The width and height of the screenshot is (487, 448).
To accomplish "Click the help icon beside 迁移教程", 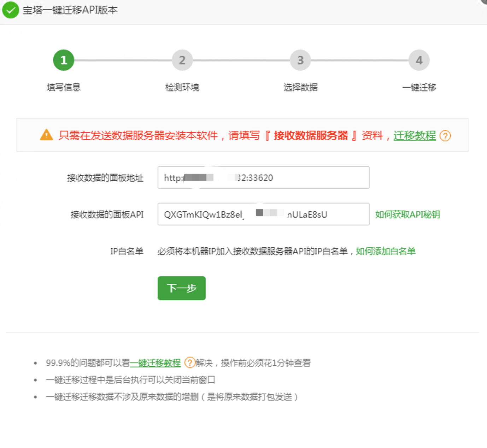I will pos(445,136).
